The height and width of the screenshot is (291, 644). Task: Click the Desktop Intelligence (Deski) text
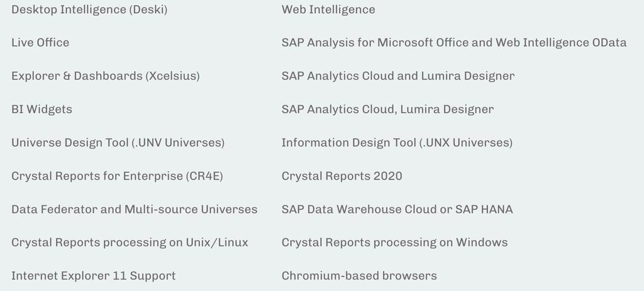tap(89, 9)
